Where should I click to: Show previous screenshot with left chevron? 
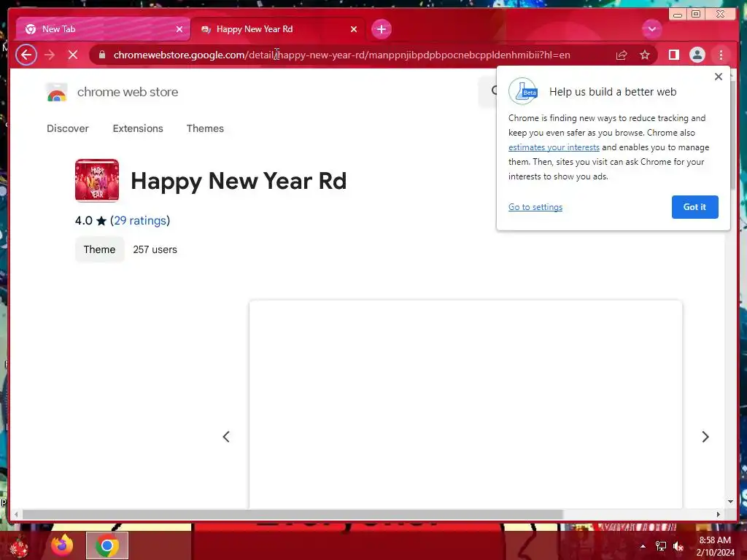pos(226,437)
